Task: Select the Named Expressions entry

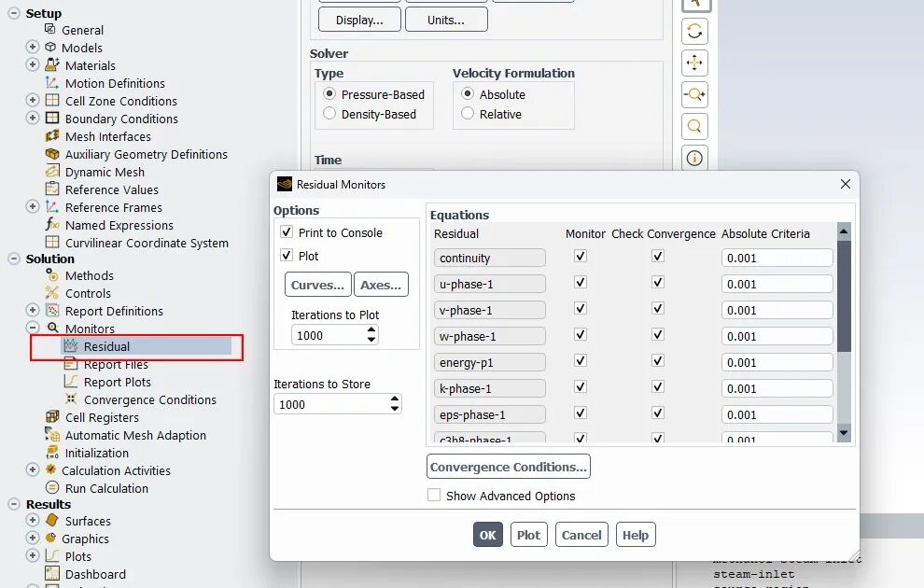Action: pyautogui.click(x=119, y=225)
